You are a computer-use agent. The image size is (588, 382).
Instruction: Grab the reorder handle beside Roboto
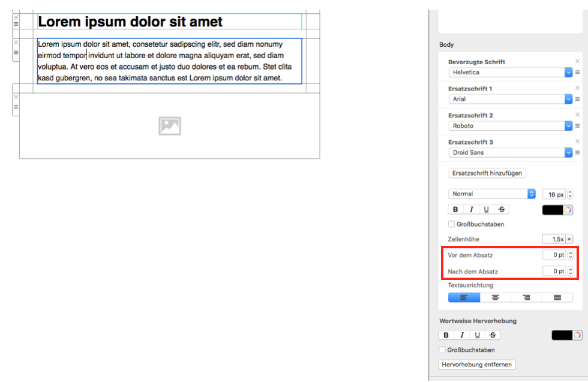pos(577,126)
